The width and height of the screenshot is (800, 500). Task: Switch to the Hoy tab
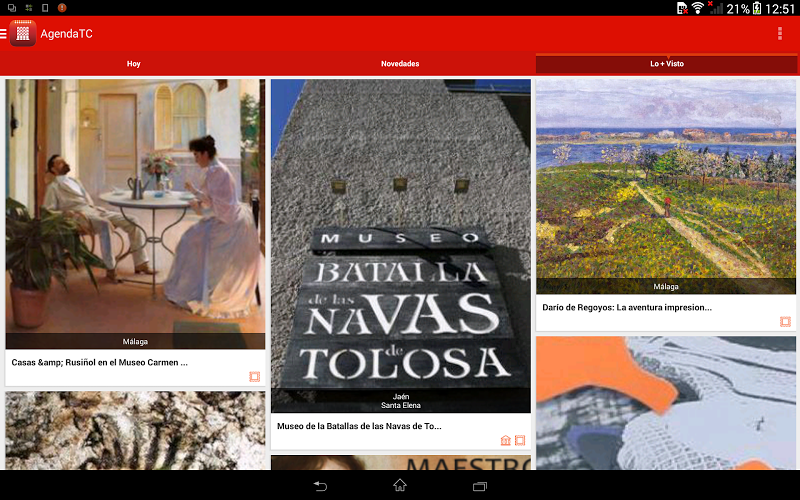134,64
